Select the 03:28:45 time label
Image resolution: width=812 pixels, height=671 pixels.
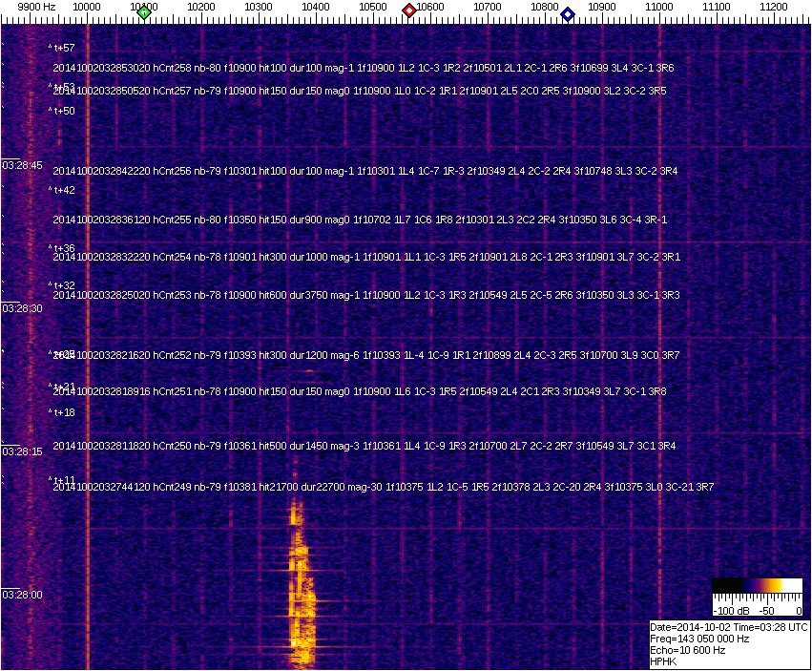[23, 166]
